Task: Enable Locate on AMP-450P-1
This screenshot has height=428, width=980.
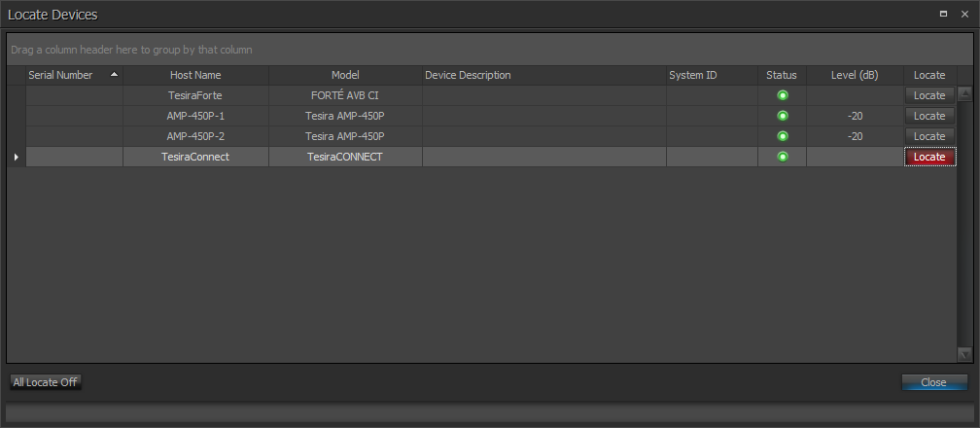Action: [929, 116]
